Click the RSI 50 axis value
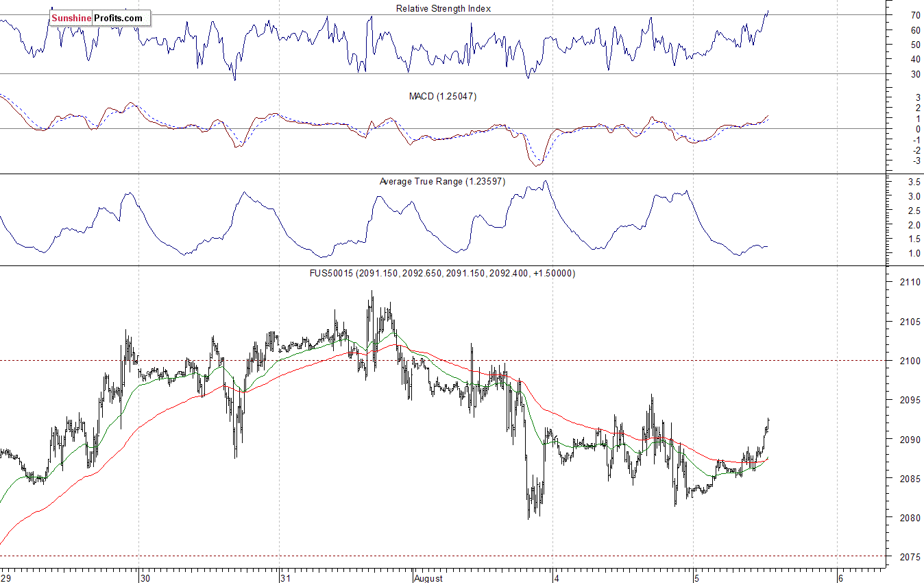The image size is (924, 583). pyautogui.click(x=914, y=45)
